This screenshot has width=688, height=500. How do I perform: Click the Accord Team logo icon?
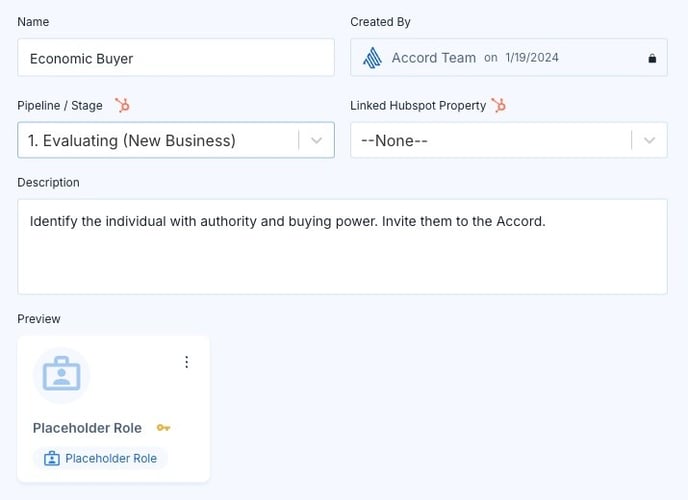(373, 58)
